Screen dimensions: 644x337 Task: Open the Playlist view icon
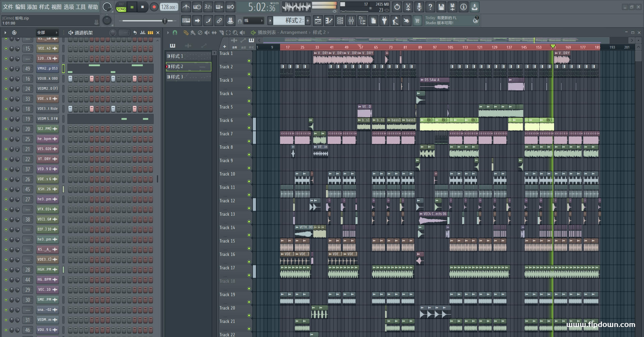click(318, 21)
